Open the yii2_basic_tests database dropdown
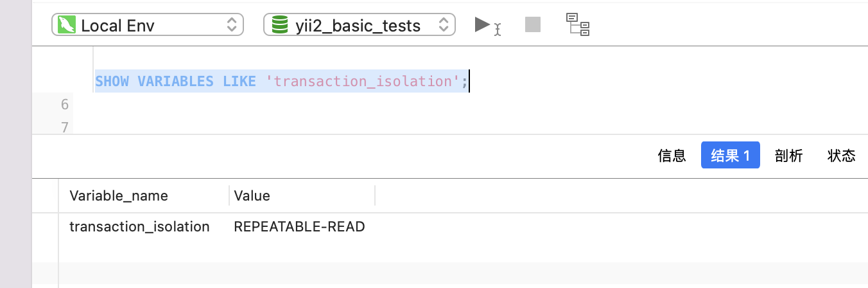The height and width of the screenshot is (288, 868). [x=360, y=25]
